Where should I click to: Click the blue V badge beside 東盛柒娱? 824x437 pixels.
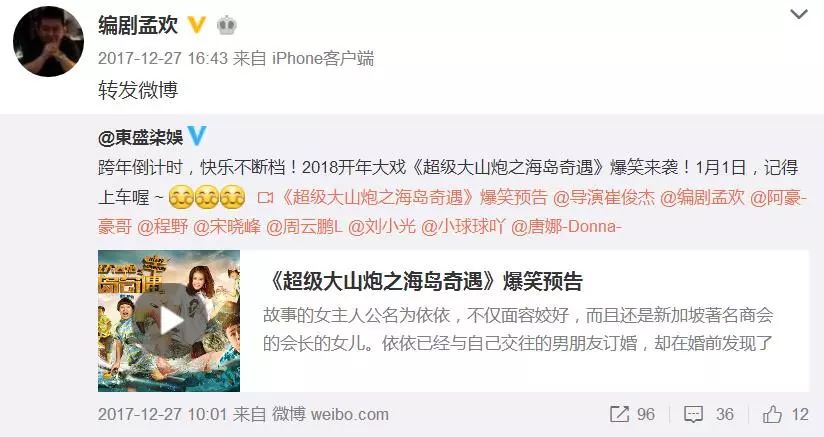coord(197,136)
